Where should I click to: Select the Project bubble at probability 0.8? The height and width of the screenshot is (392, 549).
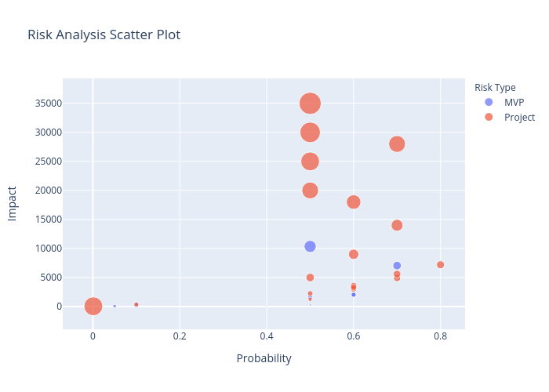440,265
